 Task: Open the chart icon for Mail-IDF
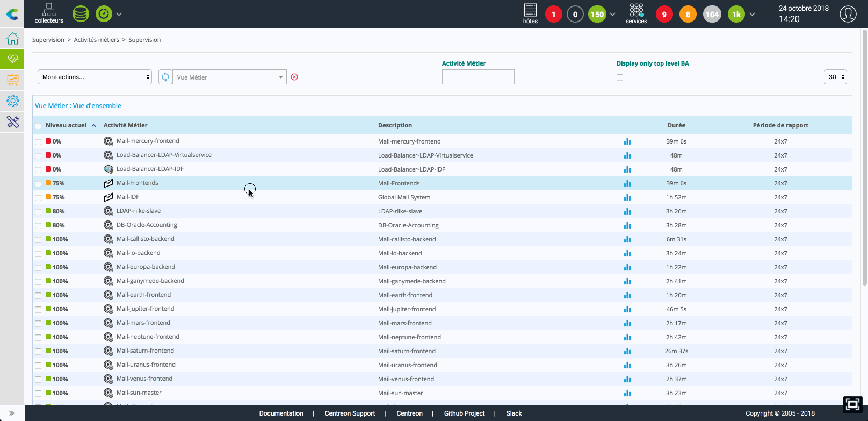(627, 197)
